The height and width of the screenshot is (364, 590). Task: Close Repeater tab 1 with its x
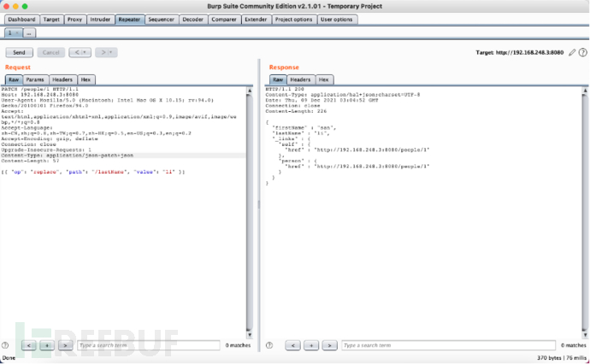pos(17,33)
